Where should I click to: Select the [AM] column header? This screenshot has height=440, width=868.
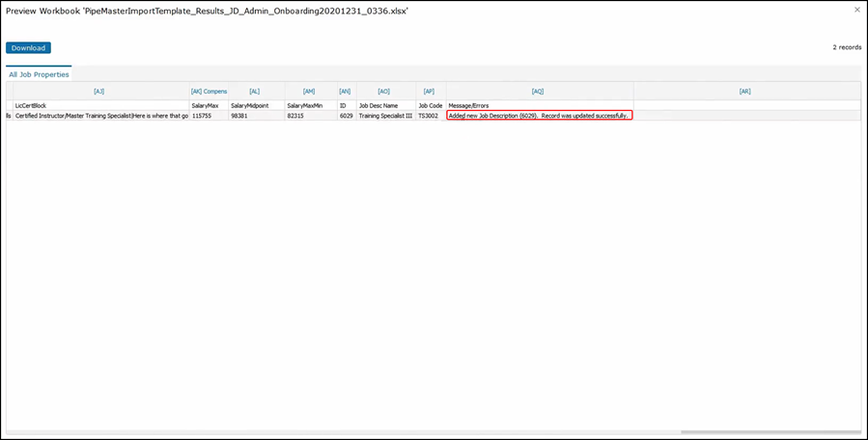(309, 91)
